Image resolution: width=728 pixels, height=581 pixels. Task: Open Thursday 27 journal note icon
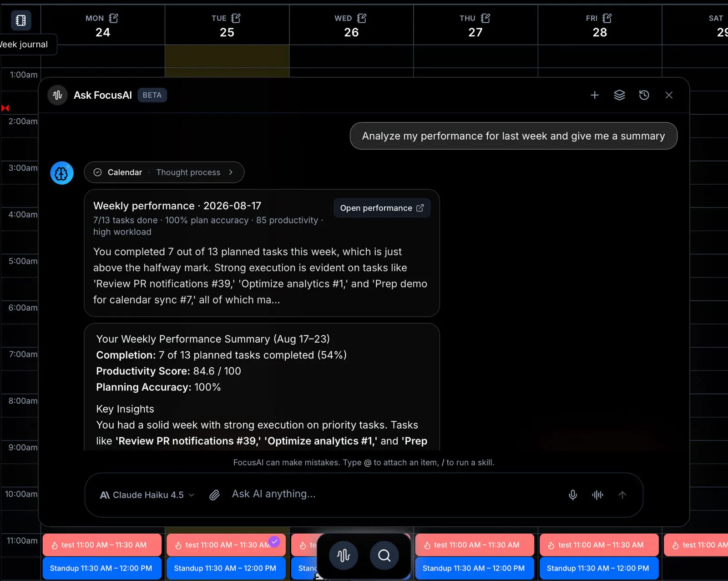point(485,18)
